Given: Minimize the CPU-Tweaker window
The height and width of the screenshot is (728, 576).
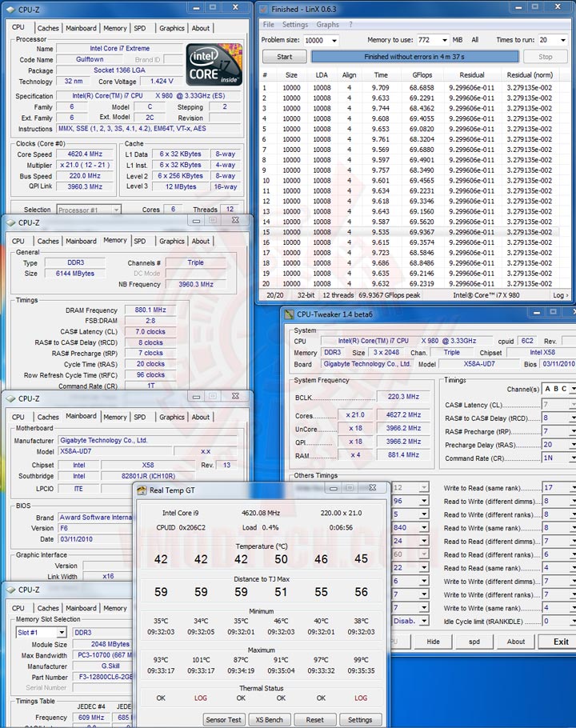Looking at the screenshot, I should click(x=537, y=313).
